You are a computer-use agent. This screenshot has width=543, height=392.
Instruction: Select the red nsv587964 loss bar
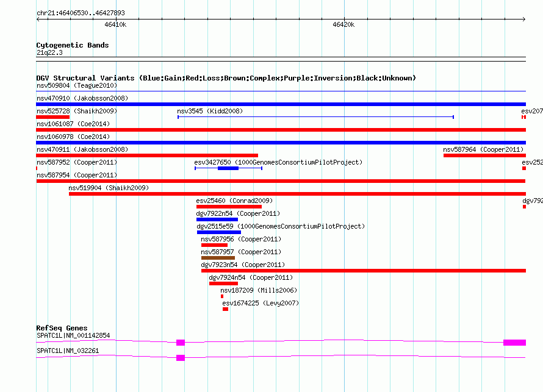[485, 155]
